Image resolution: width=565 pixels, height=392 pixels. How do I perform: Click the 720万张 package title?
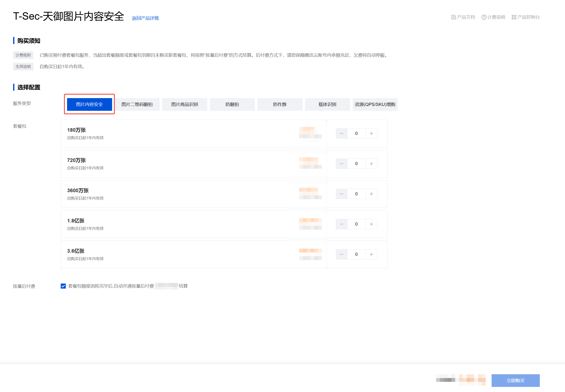76,160
